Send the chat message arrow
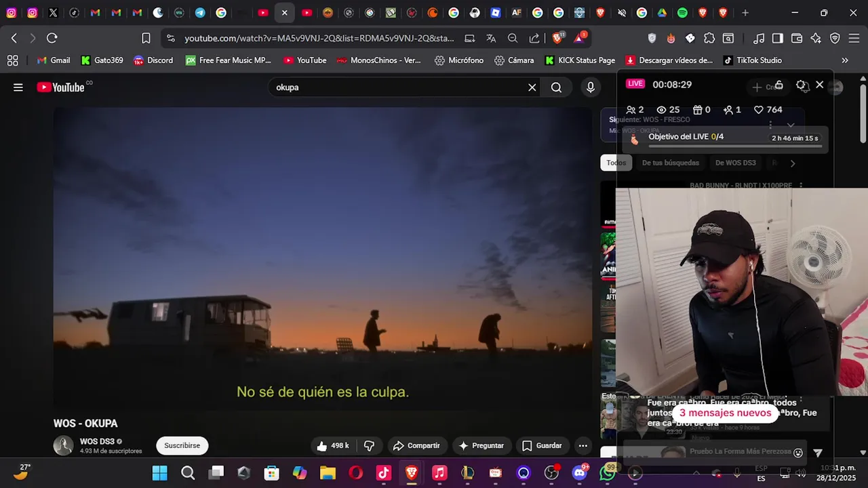The width and height of the screenshot is (868, 488). [x=818, y=453]
